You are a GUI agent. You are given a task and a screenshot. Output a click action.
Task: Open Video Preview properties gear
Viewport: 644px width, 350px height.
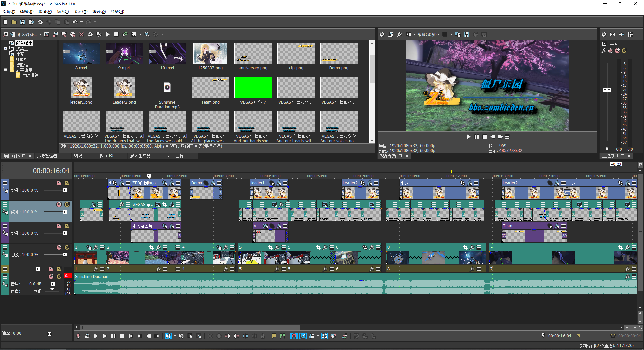point(382,34)
